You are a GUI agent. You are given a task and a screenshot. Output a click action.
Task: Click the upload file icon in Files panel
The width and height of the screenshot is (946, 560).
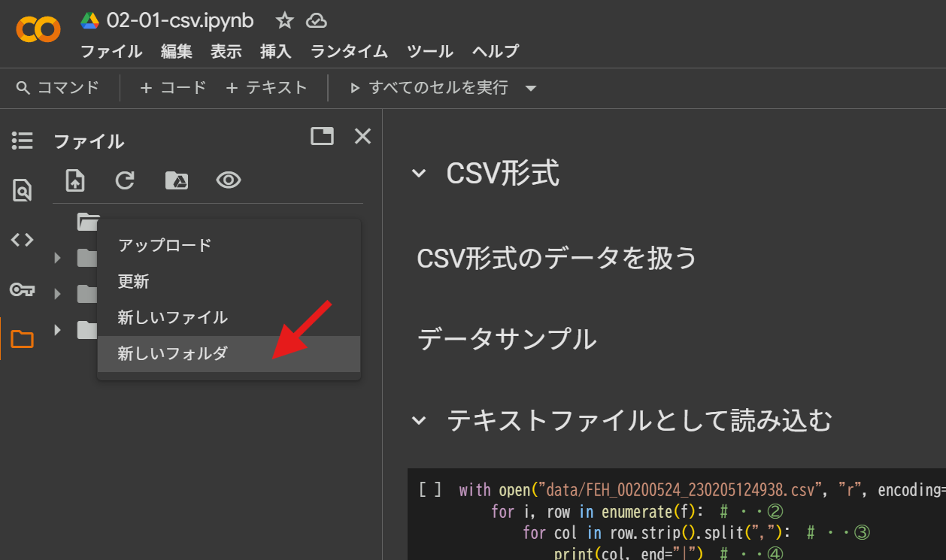coord(75,180)
